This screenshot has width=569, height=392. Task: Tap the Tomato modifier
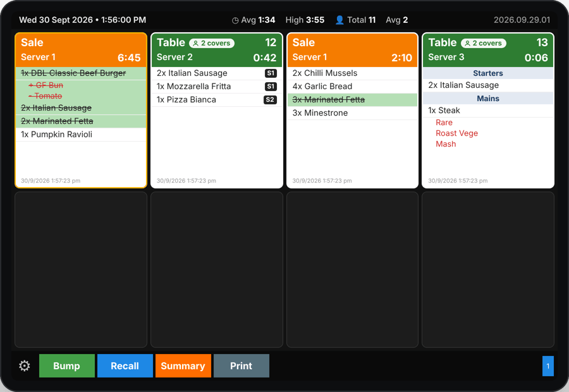point(46,96)
